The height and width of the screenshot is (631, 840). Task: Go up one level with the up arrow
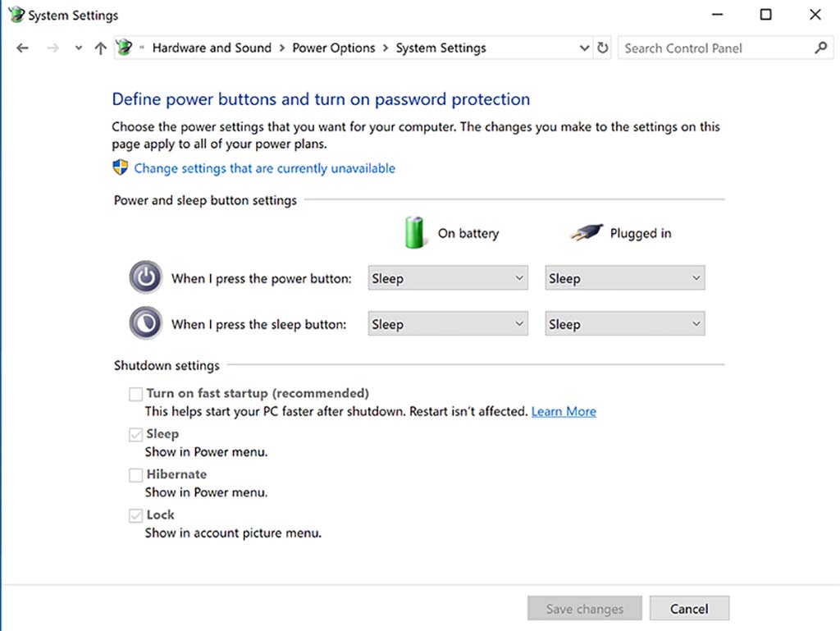100,48
